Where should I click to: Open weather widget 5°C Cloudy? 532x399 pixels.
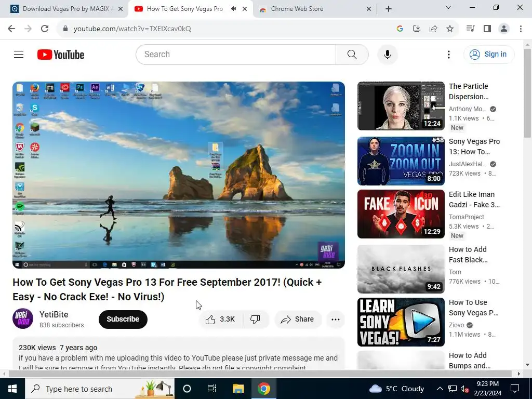click(396, 389)
